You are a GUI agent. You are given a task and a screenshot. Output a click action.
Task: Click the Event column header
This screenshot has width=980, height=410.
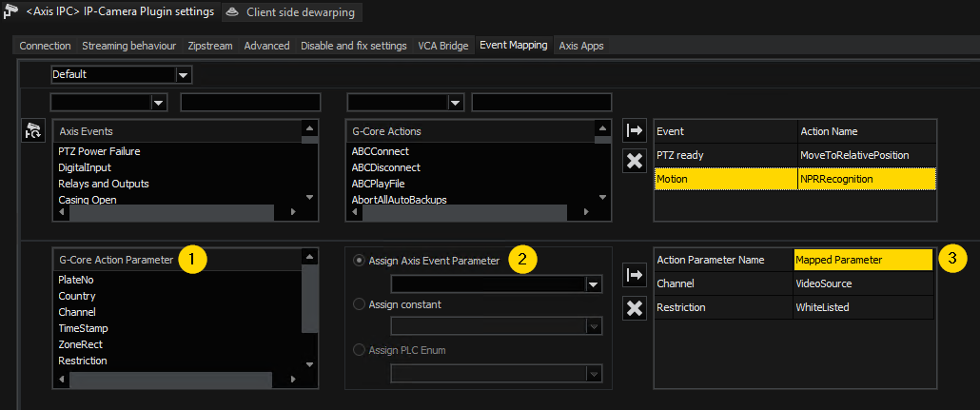tap(726, 131)
